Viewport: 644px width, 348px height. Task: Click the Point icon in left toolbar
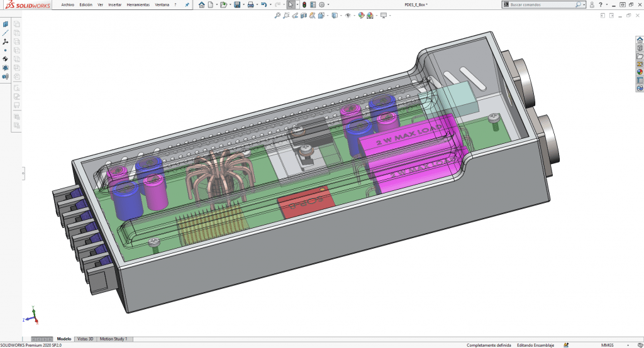coord(5,50)
